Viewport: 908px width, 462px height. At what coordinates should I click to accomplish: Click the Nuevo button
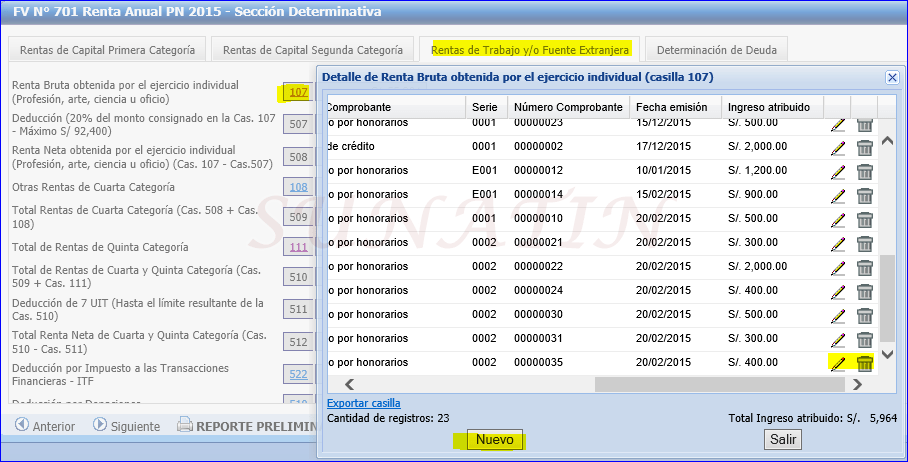[x=495, y=440]
